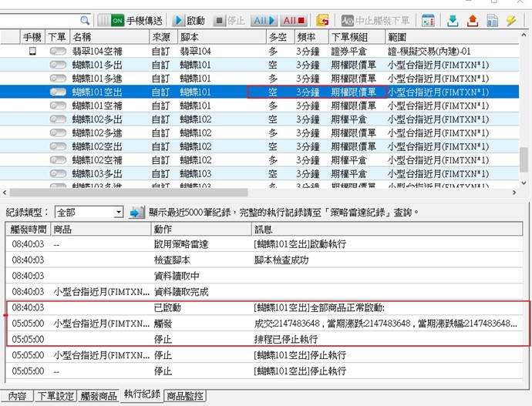This screenshot has height=406, width=532.
Task: Click the search magnifier icon
Action: click(x=84, y=20)
